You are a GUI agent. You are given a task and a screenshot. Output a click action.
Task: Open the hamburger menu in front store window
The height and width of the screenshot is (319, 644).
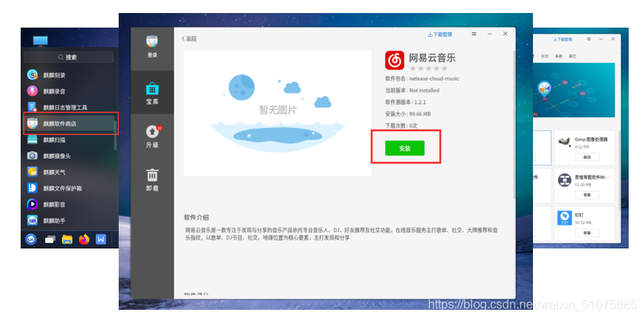click(474, 34)
